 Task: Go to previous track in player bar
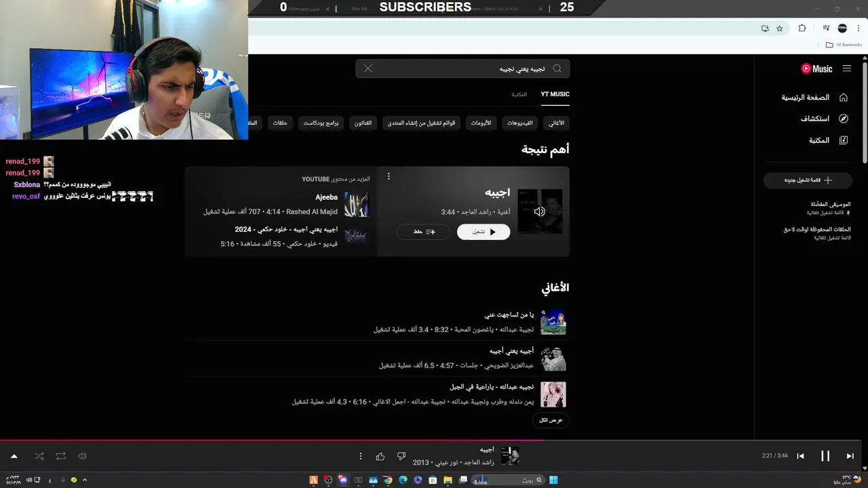point(800,456)
